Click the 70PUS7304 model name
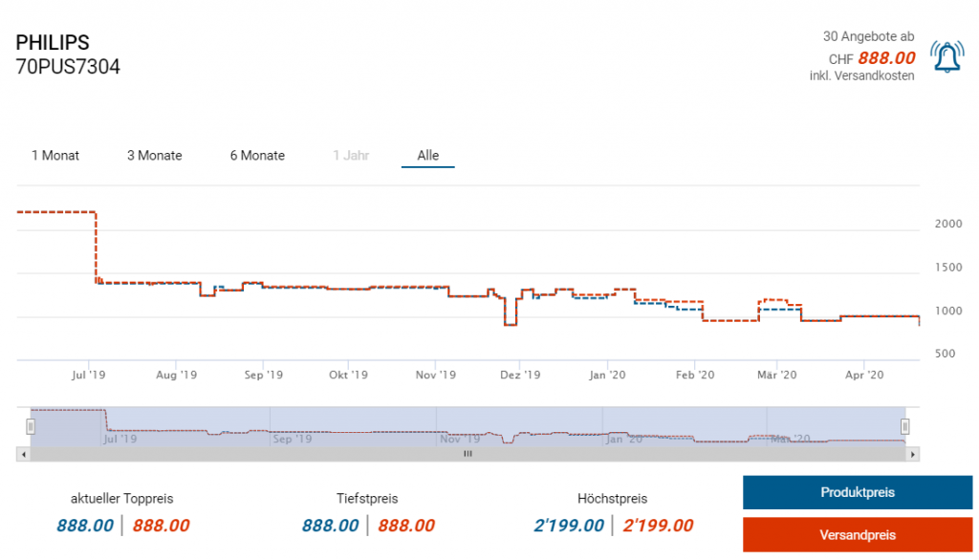 tap(68, 68)
